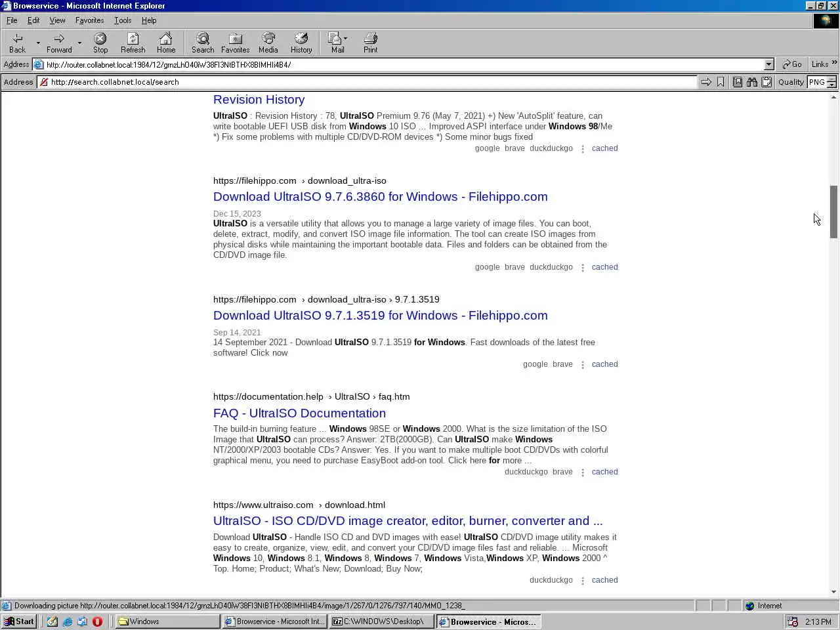The width and height of the screenshot is (840, 630).
Task: Open the File menu
Action: 12,20
